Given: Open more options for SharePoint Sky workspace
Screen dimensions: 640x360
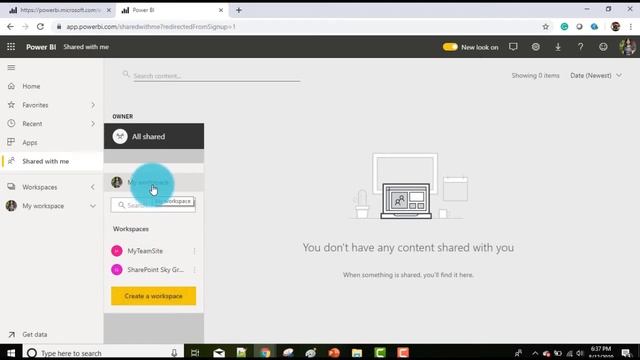Looking at the screenshot, I should pyautogui.click(x=194, y=269).
